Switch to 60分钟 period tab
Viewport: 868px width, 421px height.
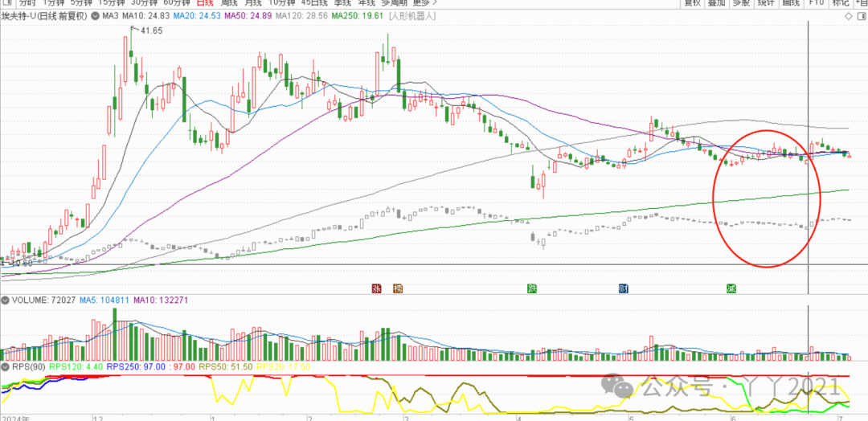[x=176, y=3]
